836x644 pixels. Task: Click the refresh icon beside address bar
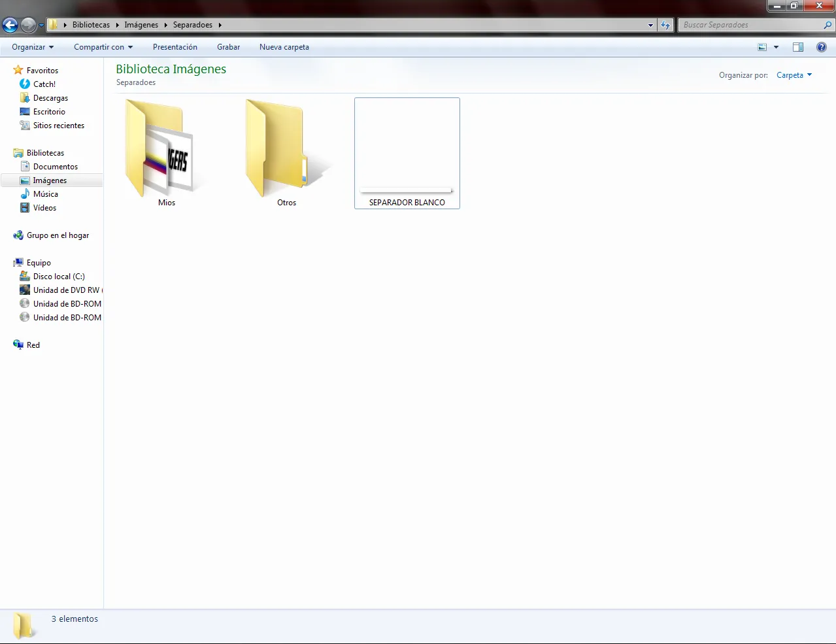point(665,25)
